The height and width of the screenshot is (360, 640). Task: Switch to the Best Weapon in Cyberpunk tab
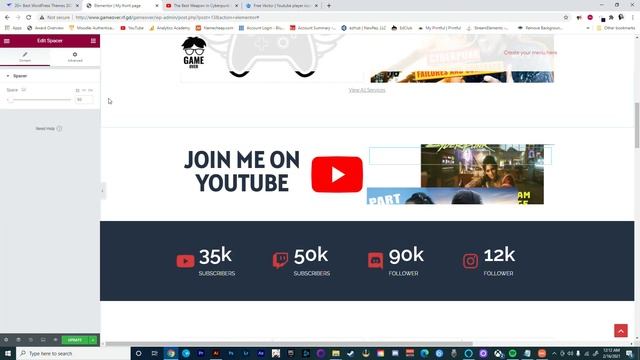pyautogui.click(x=202, y=6)
